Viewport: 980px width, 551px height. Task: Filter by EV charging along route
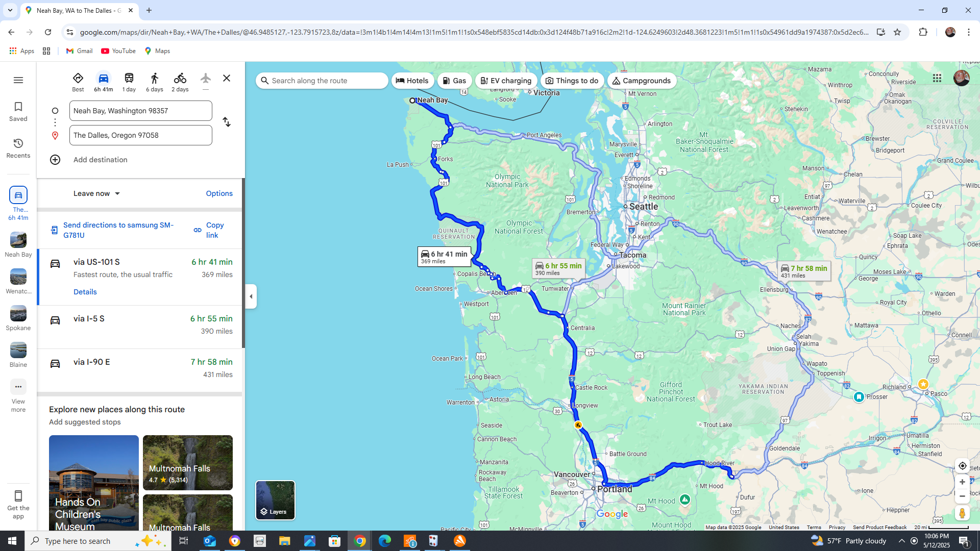pos(506,81)
